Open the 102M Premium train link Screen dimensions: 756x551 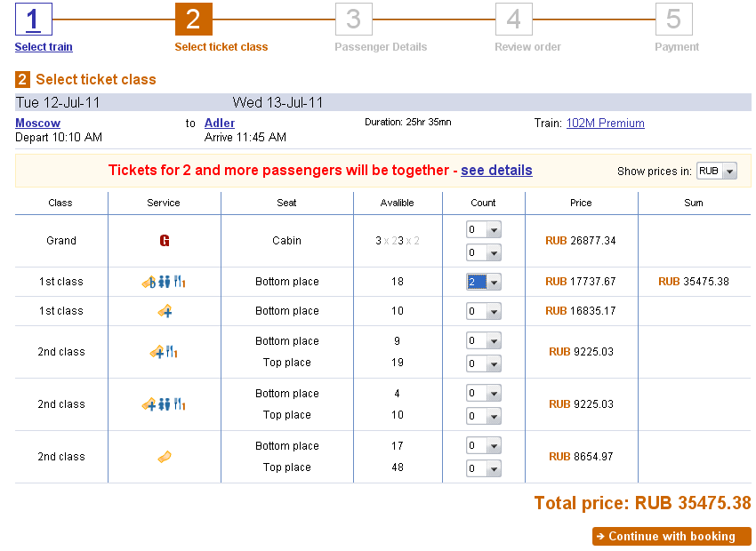click(605, 124)
